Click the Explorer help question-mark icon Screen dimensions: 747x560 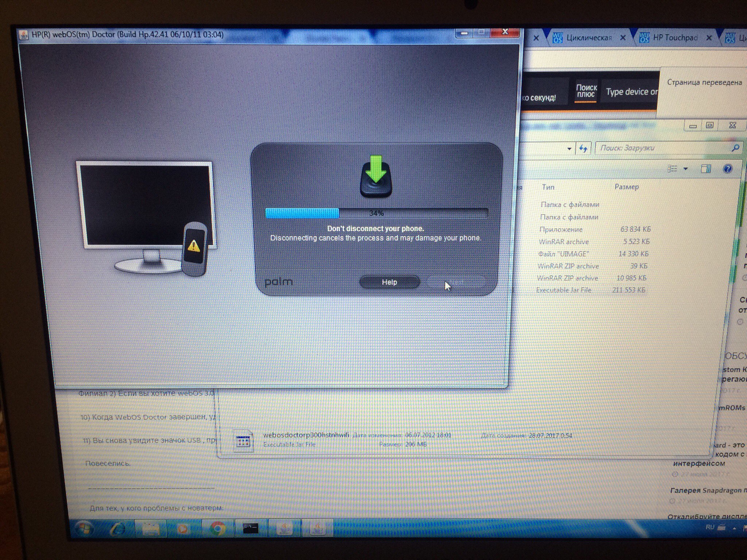727,169
